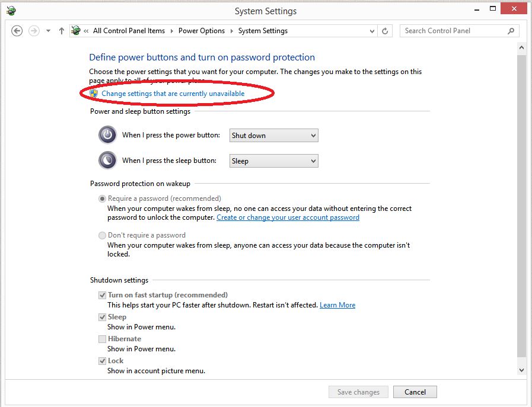Focus the Search Control Panel box

point(460,31)
